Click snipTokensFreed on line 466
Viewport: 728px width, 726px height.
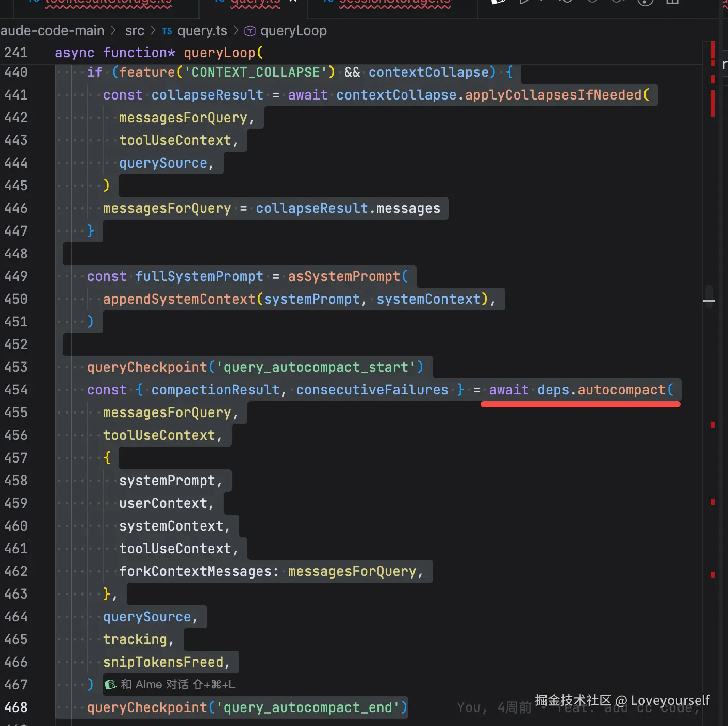click(x=163, y=662)
